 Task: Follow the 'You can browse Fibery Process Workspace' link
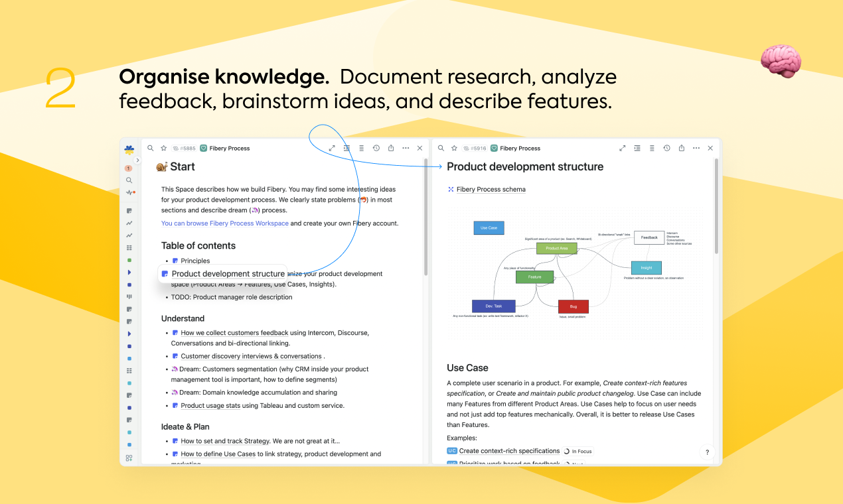[x=225, y=223]
